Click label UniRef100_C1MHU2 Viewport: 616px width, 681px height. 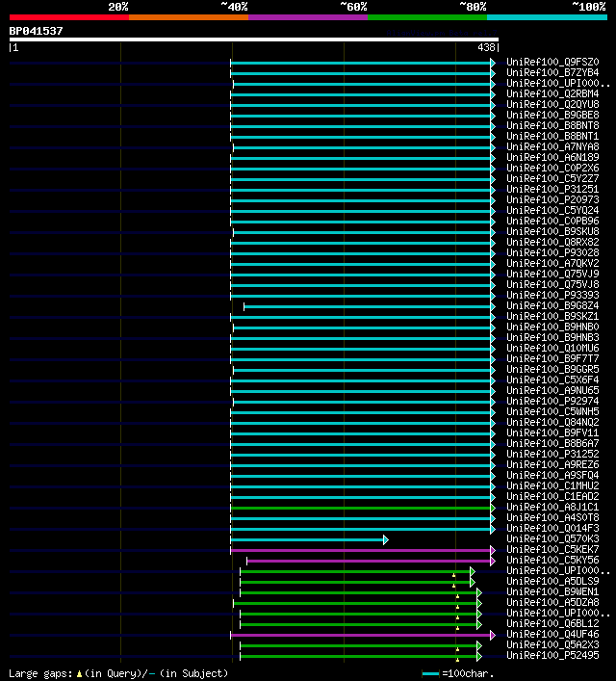[552, 485]
